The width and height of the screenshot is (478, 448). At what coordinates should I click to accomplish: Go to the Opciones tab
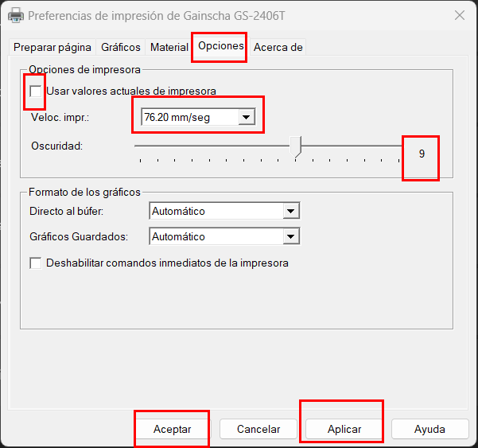(x=220, y=46)
